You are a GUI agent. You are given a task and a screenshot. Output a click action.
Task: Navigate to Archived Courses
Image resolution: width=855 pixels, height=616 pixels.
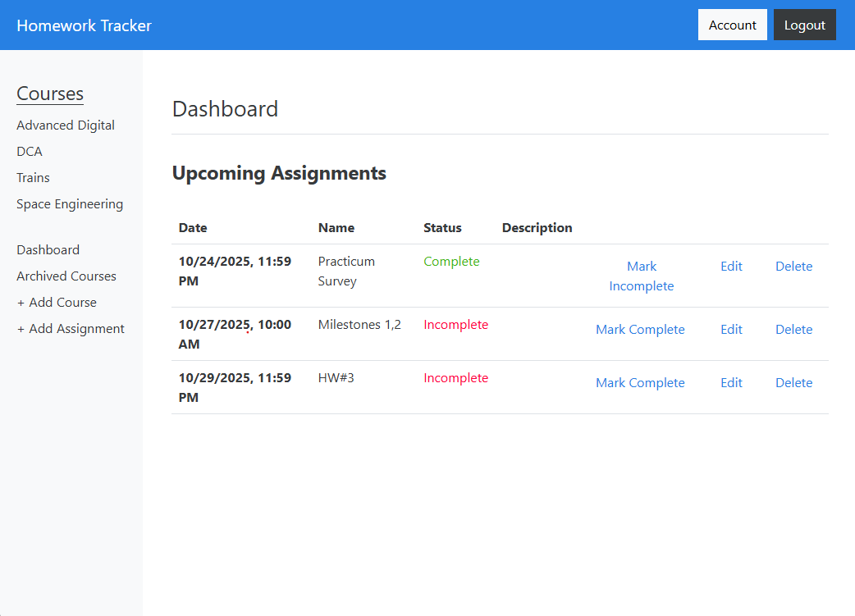pos(66,276)
